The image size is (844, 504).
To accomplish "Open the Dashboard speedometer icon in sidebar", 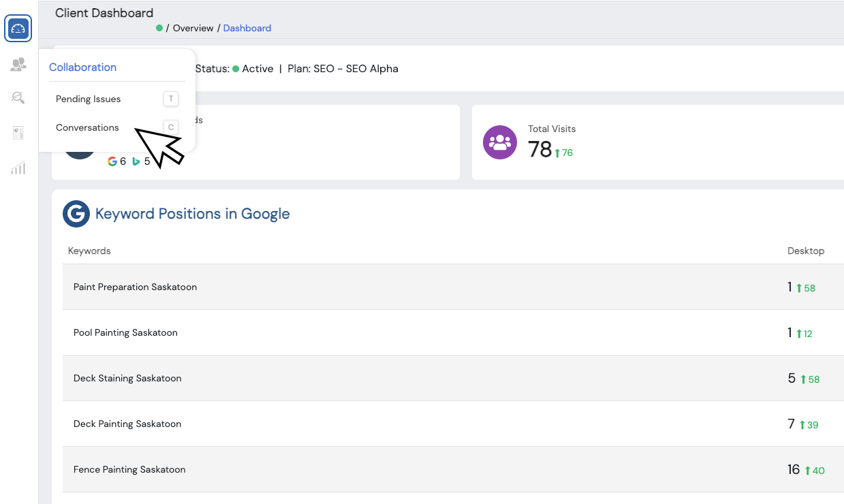I will (18, 29).
